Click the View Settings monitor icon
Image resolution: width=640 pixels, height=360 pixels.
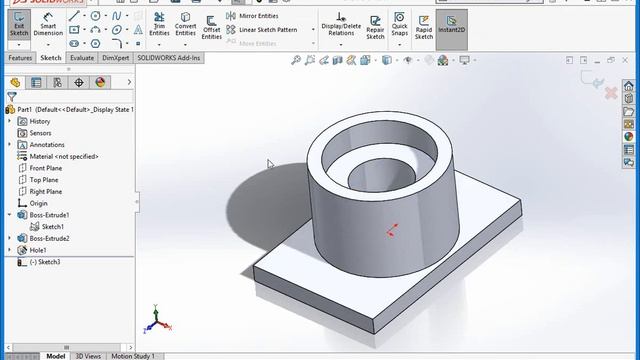pyautogui.click(x=464, y=60)
